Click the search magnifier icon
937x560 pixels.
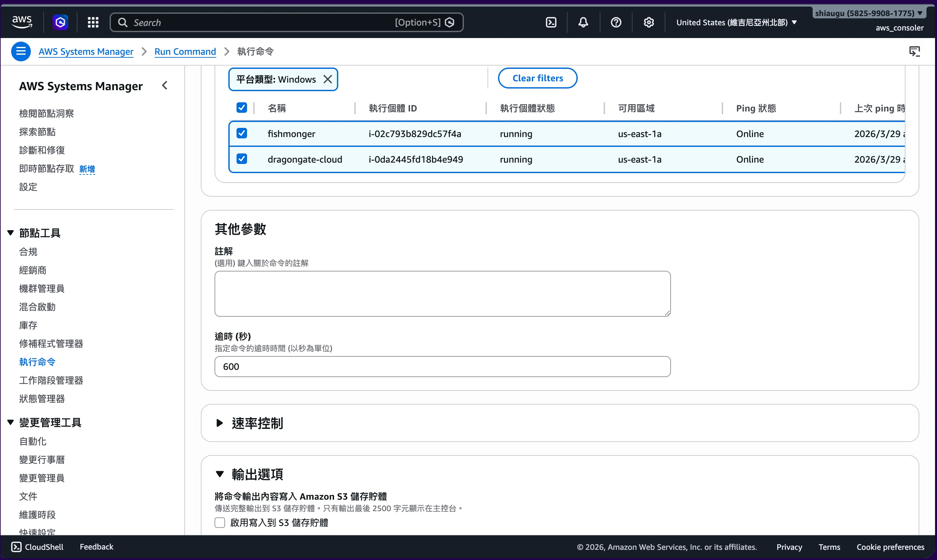[123, 22]
